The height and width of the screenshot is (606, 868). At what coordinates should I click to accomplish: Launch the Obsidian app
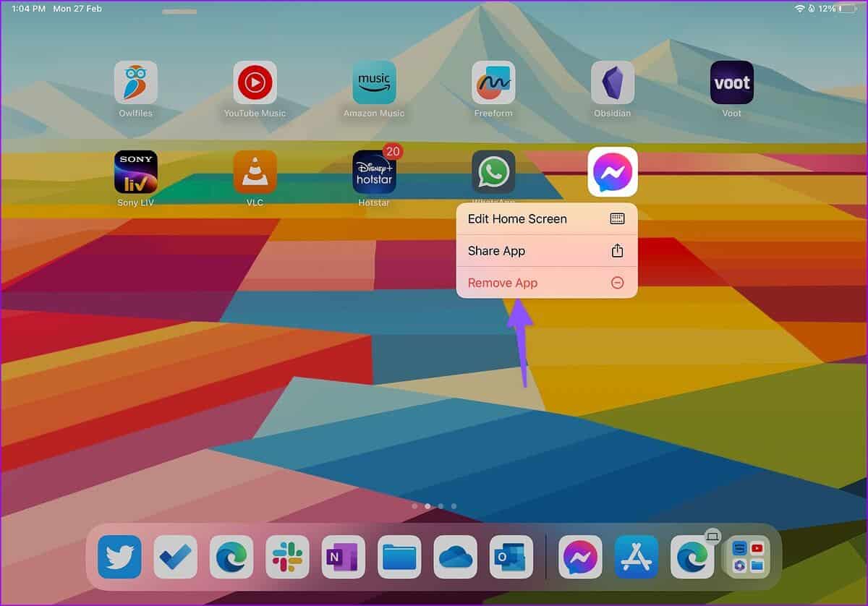click(x=613, y=82)
